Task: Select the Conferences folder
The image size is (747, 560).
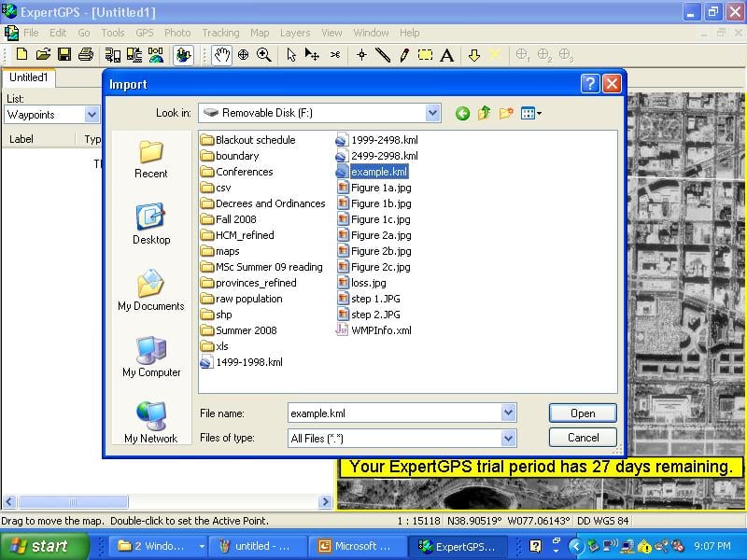Action: (x=244, y=172)
